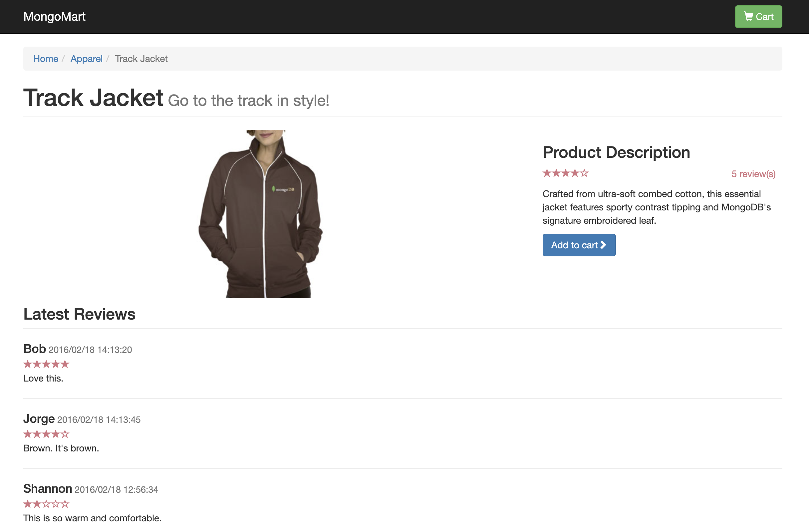
Task: Click the product's four-star rating icons
Action: tap(565, 173)
